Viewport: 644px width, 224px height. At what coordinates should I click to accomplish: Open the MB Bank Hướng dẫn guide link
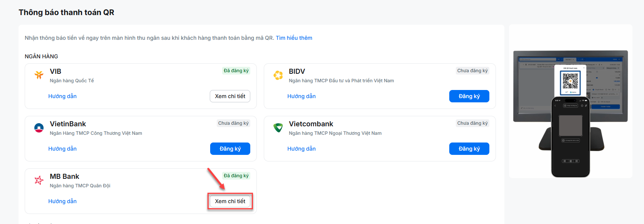(x=62, y=201)
